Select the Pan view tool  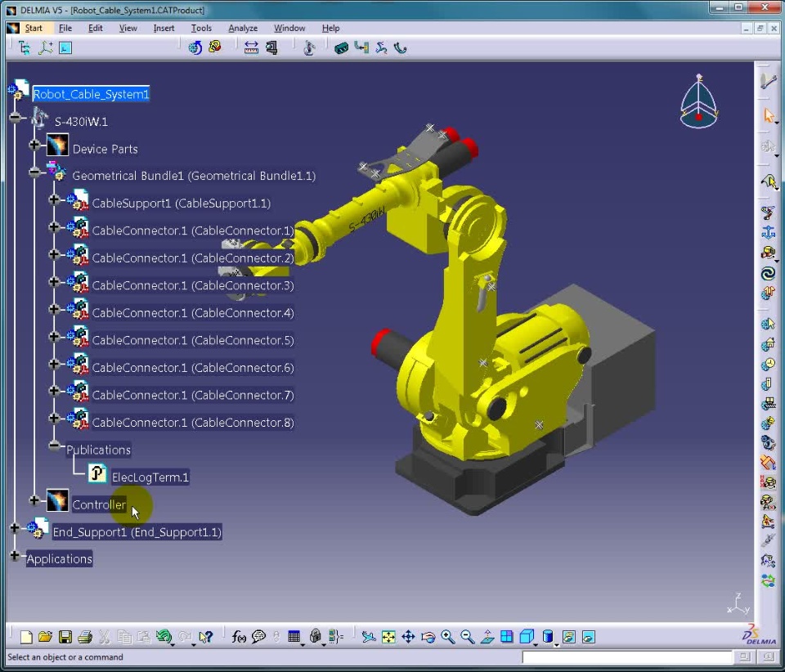(408, 637)
